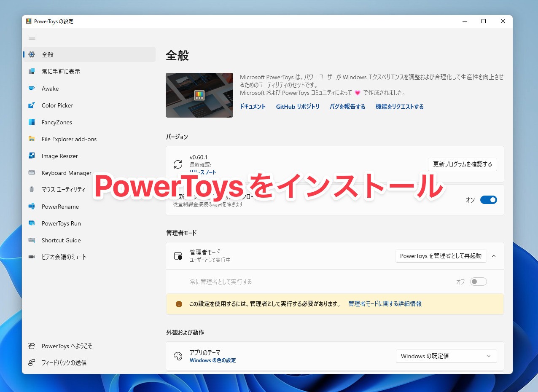
Task: Click the PowerToys hero thumbnail image
Action: tap(199, 95)
